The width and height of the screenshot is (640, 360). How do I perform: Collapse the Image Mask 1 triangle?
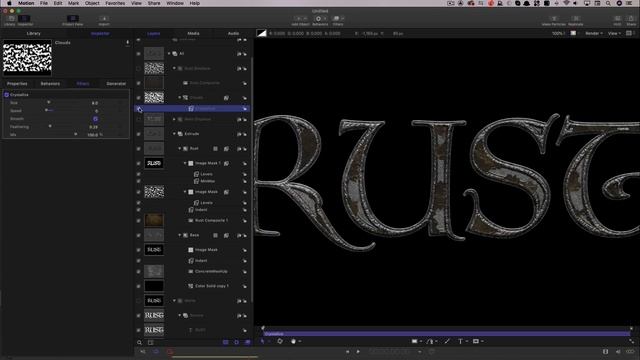click(185, 163)
